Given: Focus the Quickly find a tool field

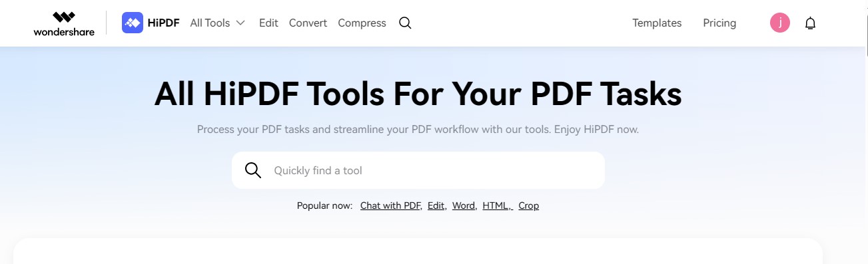Looking at the screenshot, I should [418, 170].
